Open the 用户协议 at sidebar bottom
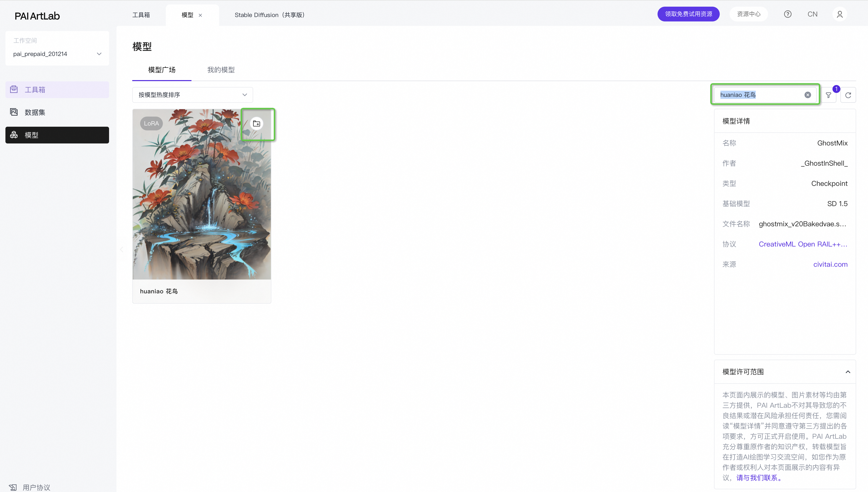This screenshot has width=868, height=492. pyautogui.click(x=36, y=487)
